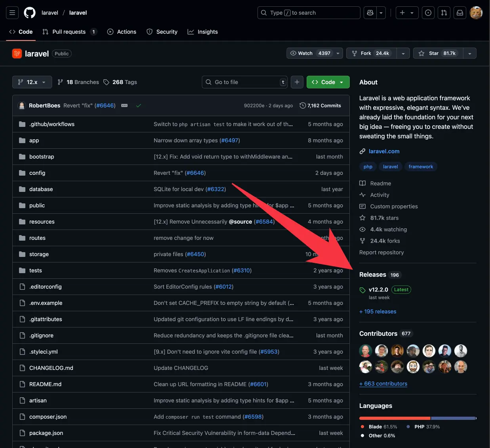Click the pull requests icon in the top bar

click(x=444, y=12)
